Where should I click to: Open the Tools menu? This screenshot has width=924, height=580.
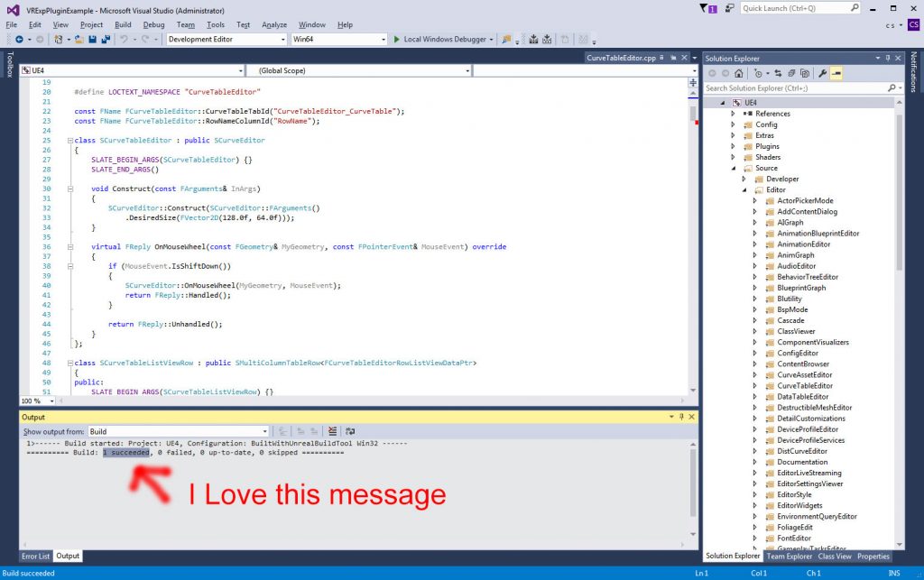click(216, 24)
